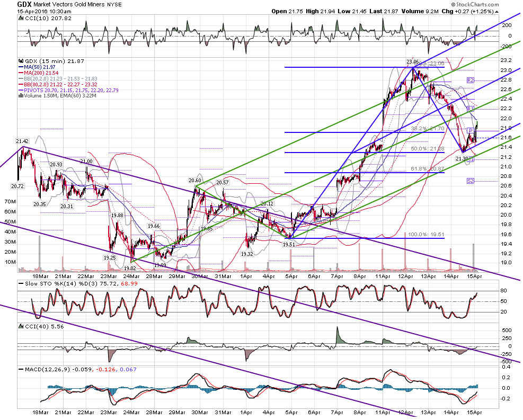The width and height of the screenshot is (523, 420).
Task: Click the line icon beside CCI(10) label
Action: pyautogui.click(x=21, y=19)
